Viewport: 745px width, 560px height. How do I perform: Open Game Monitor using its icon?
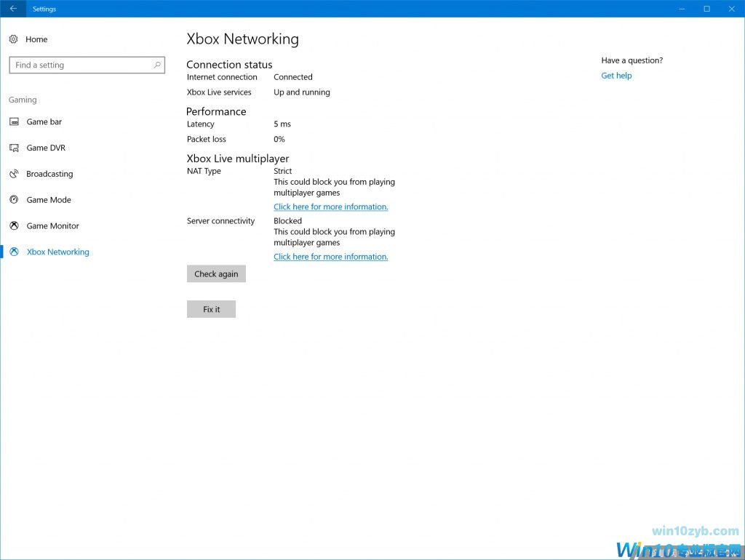coord(15,225)
